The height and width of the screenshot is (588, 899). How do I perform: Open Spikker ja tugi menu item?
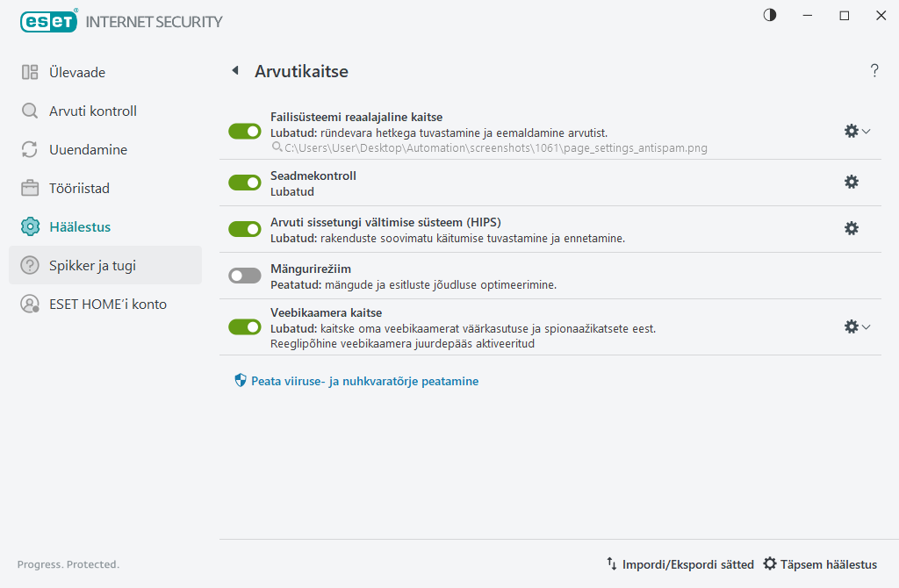tap(92, 265)
